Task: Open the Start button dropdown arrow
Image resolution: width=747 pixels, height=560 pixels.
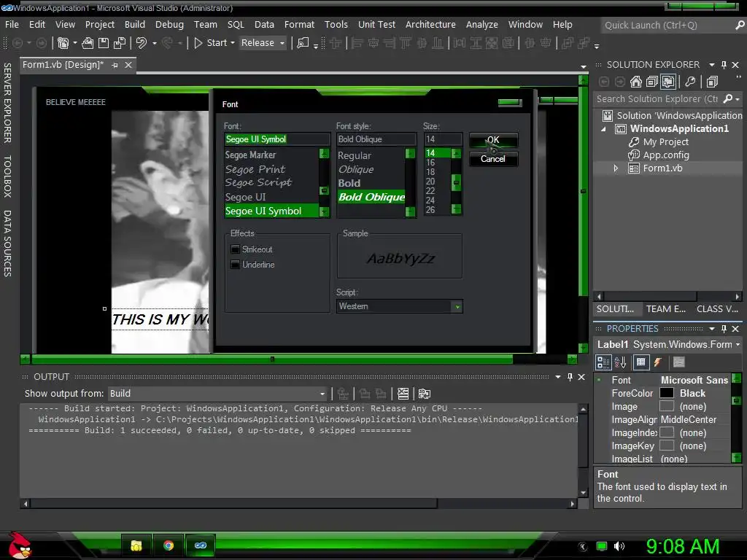Action: pos(233,43)
